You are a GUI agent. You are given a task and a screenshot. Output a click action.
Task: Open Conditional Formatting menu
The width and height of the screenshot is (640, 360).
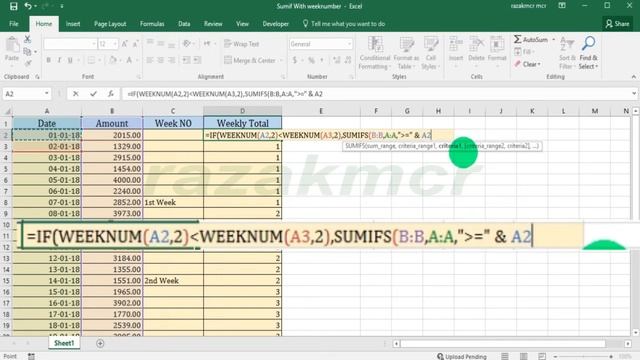375,53
